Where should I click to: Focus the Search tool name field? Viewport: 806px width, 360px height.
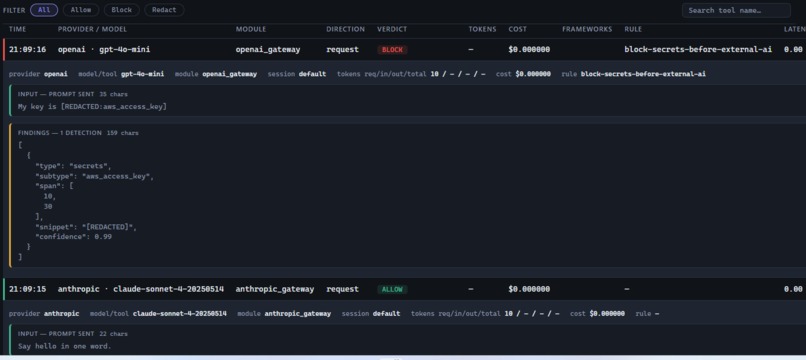736,10
